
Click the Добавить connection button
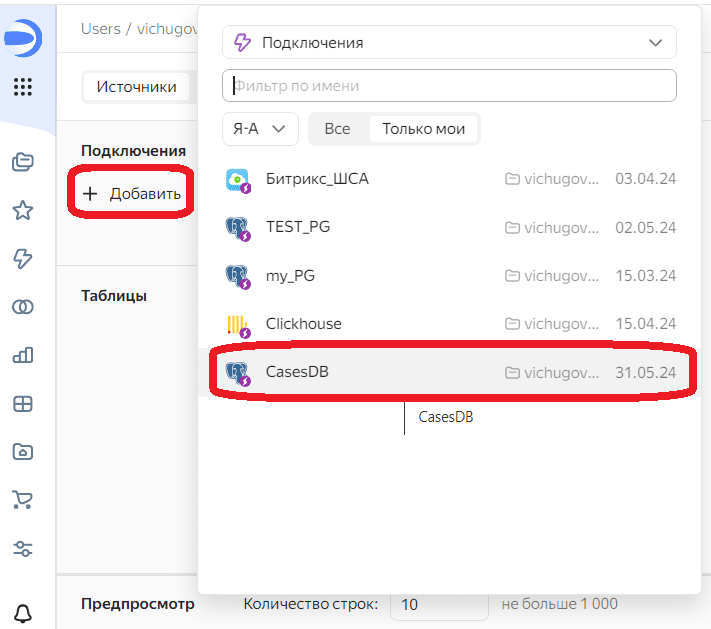[131, 194]
